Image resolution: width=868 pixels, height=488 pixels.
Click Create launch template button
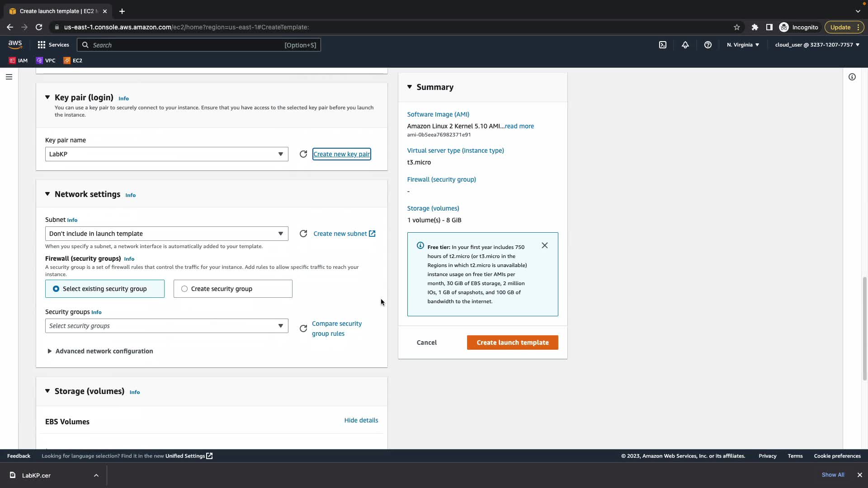pyautogui.click(x=512, y=343)
